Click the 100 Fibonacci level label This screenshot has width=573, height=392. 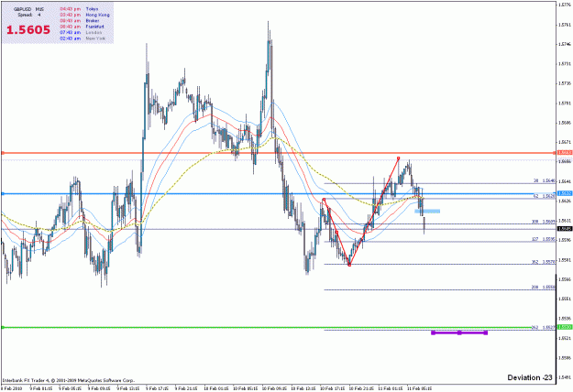pyautogui.click(x=545, y=222)
